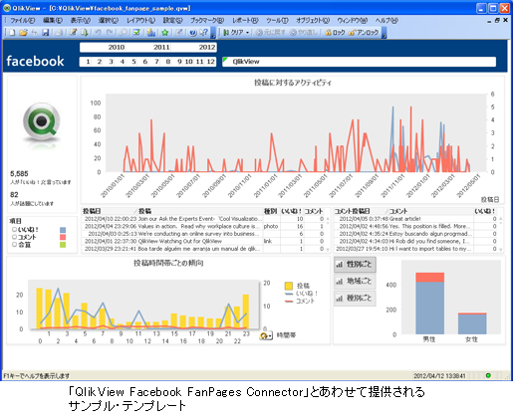513x420 pixels.
Task: Click green swatch beside 合算
Action: point(63,245)
